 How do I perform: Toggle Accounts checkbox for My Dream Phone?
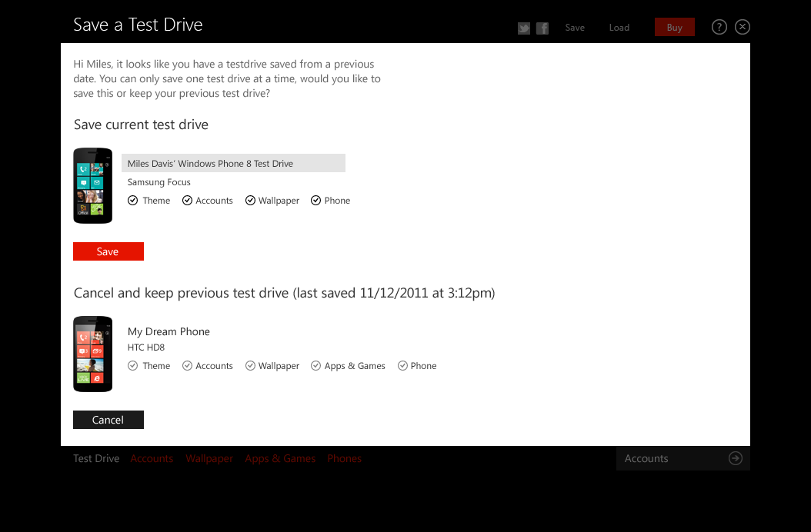187,365
